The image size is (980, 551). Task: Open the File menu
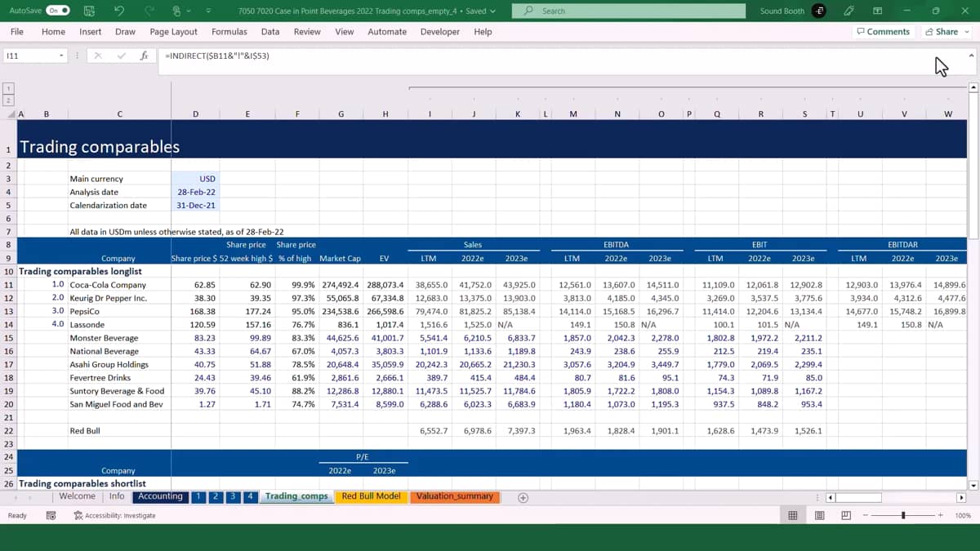pyautogui.click(x=16, y=32)
